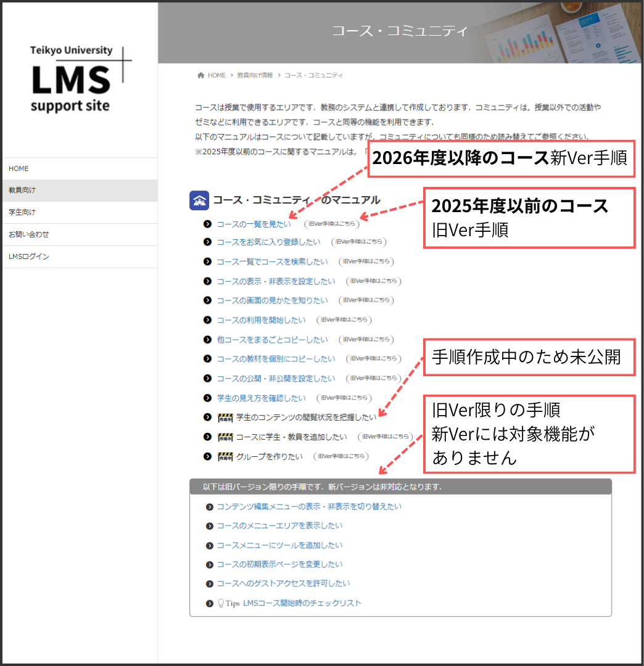The image size is (644, 666).
Task: Click the コース・コミュニティ header banner image
Action: coord(399,31)
